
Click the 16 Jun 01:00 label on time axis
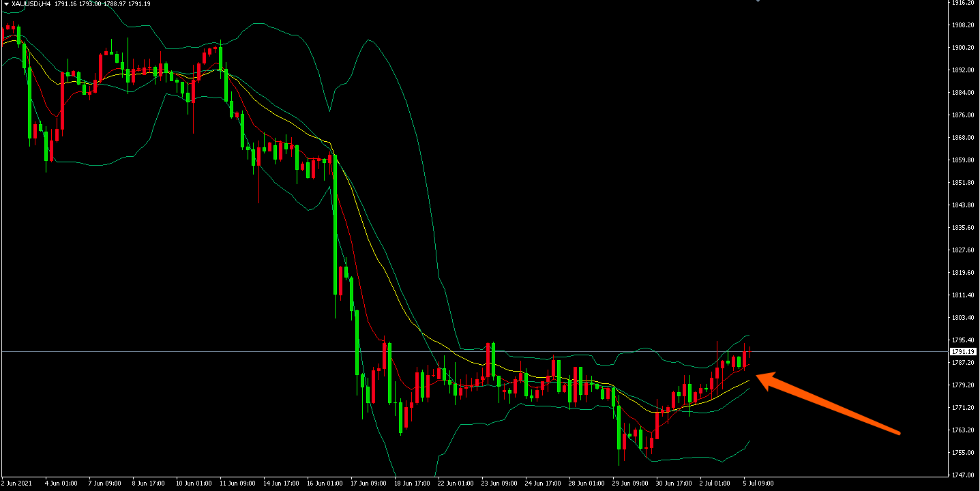[325, 483]
